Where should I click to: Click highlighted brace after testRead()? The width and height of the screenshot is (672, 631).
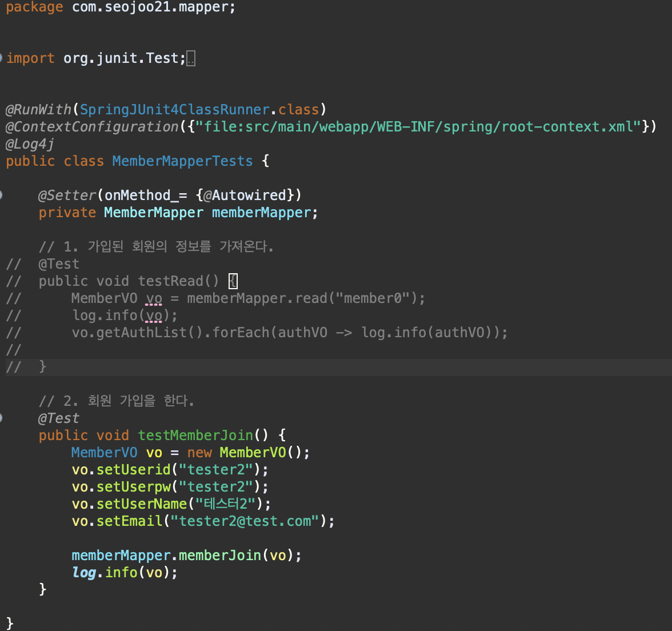point(233,281)
